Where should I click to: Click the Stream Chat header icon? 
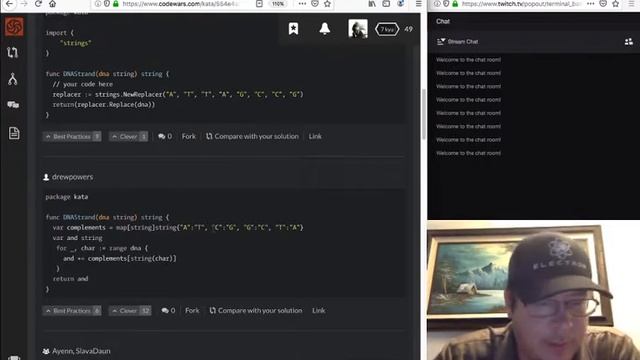[441, 42]
